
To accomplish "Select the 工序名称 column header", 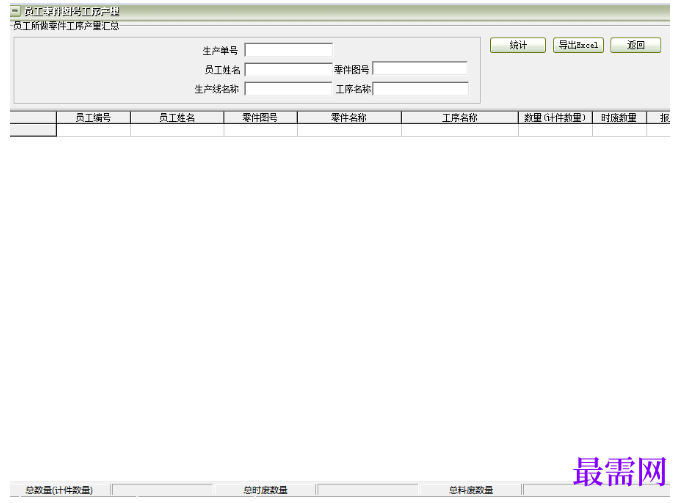I will (x=460, y=118).
